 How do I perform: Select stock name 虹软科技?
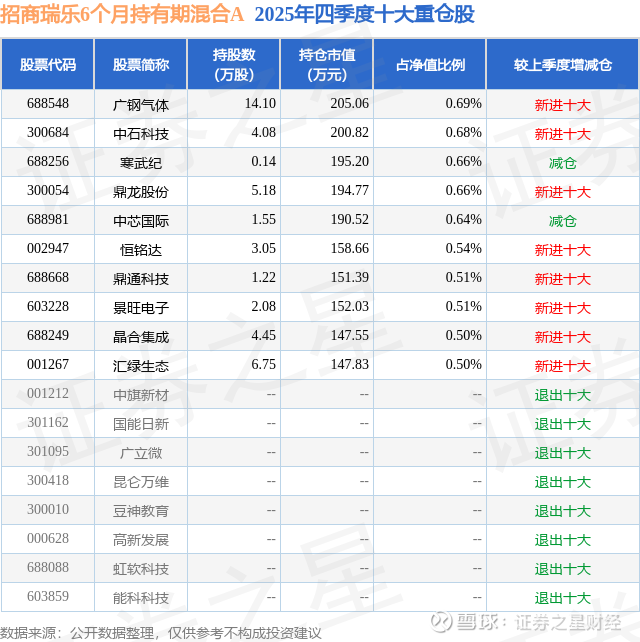coord(141,569)
